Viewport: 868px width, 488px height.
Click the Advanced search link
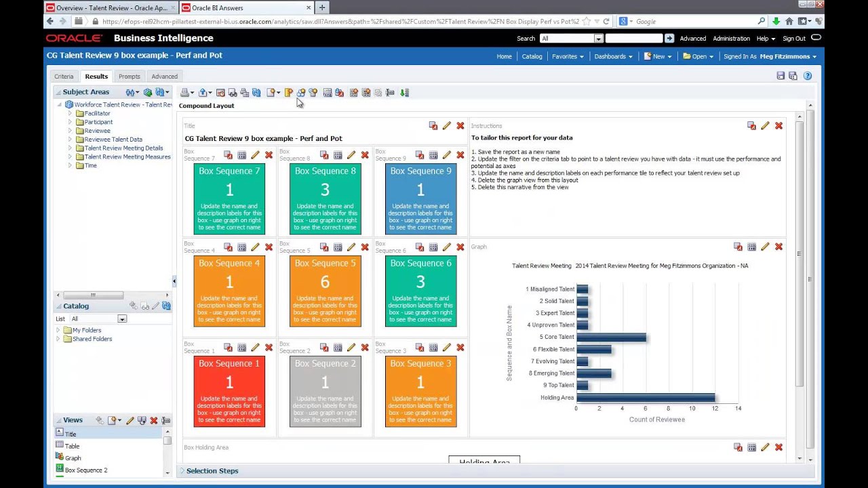692,39
